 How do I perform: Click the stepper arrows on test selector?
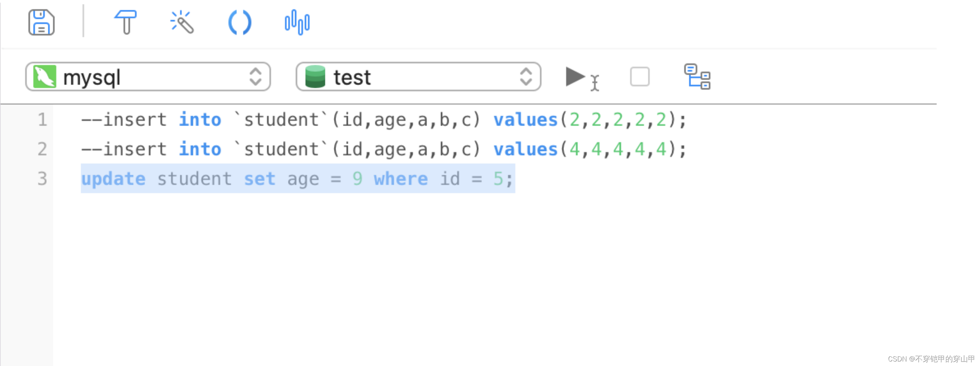coord(526,77)
